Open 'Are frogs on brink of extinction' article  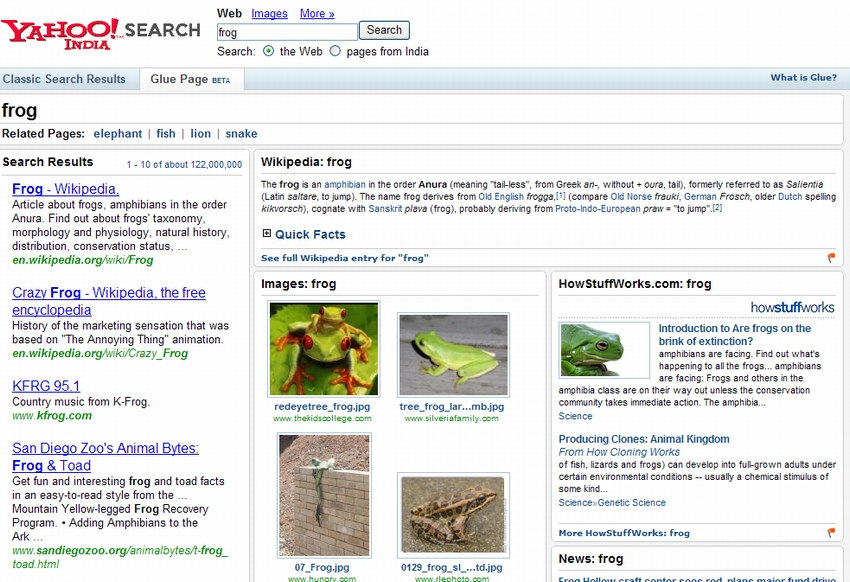point(735,335)
